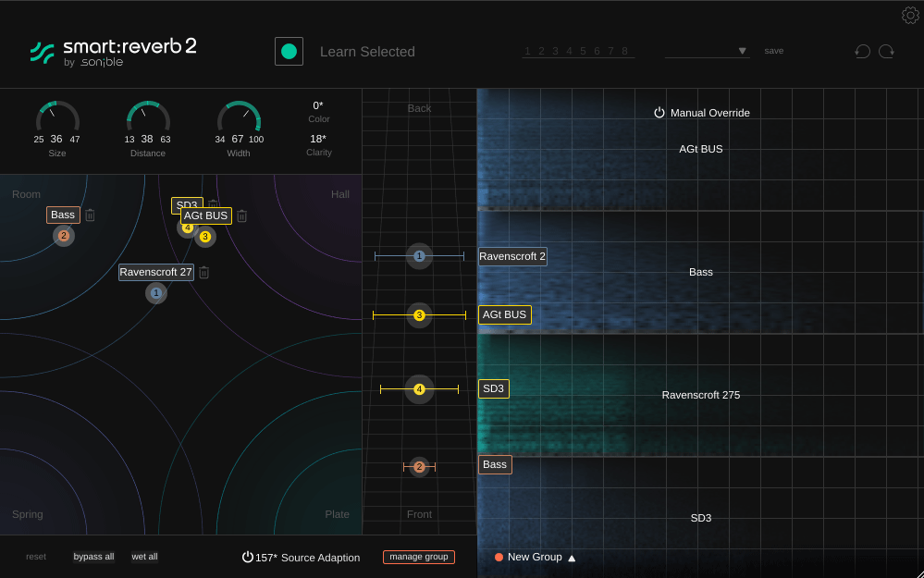
Task: Click the Back label in the depth panel
Action: [419, 108]
